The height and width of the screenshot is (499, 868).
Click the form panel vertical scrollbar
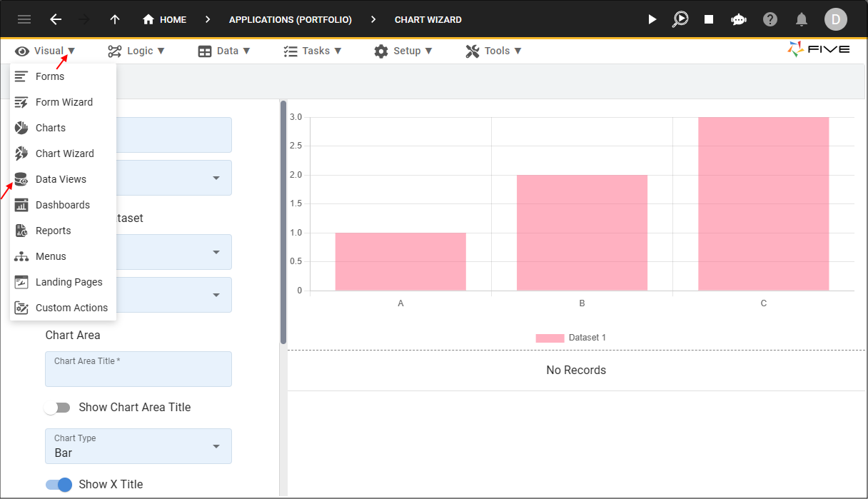[283, 223]
